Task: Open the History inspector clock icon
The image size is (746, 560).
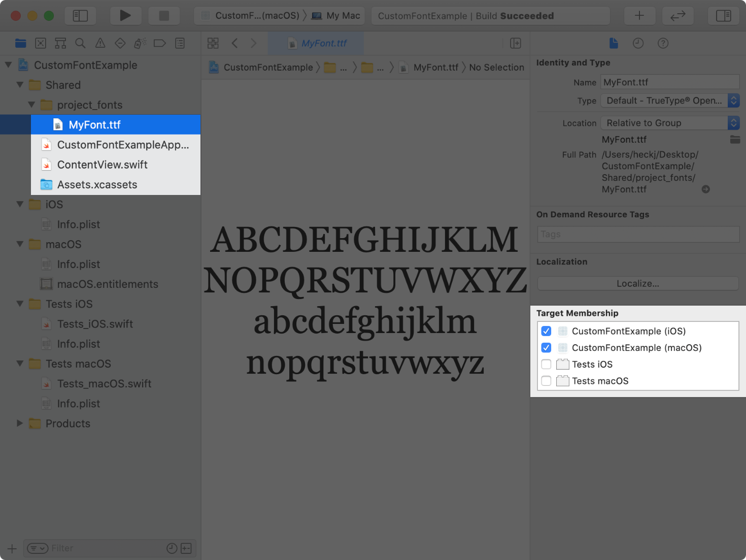Action: coord(638,43)
